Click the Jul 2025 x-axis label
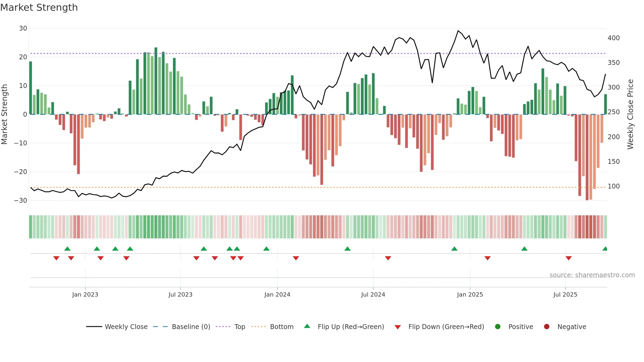644x362 pixels. (x=565, y=294)
